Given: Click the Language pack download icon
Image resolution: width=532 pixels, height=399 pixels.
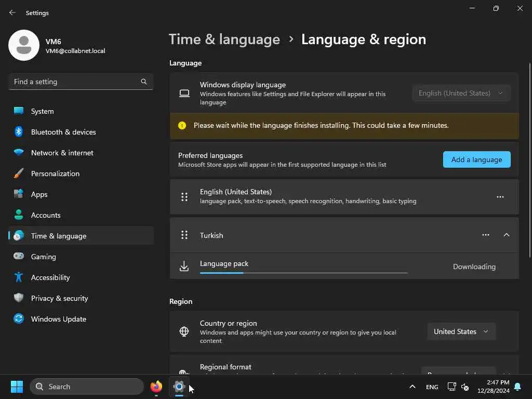Looking at the screenshot, I should pos(184,267).
